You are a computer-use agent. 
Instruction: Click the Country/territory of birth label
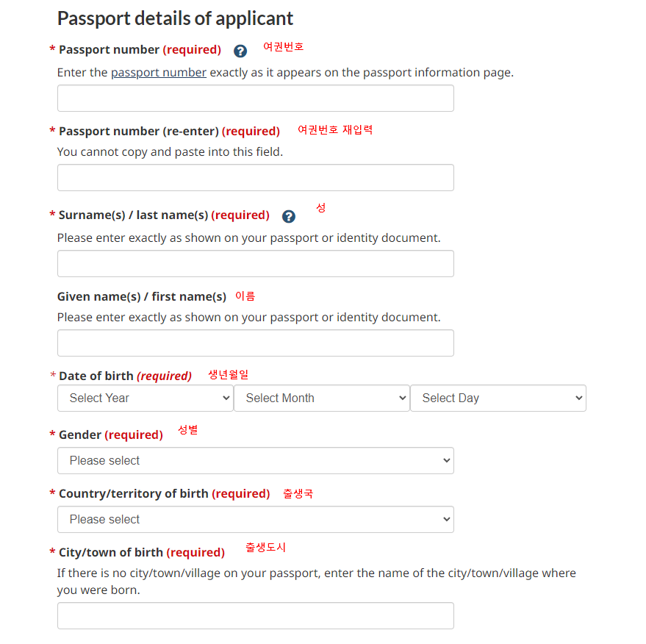[164, 493]
